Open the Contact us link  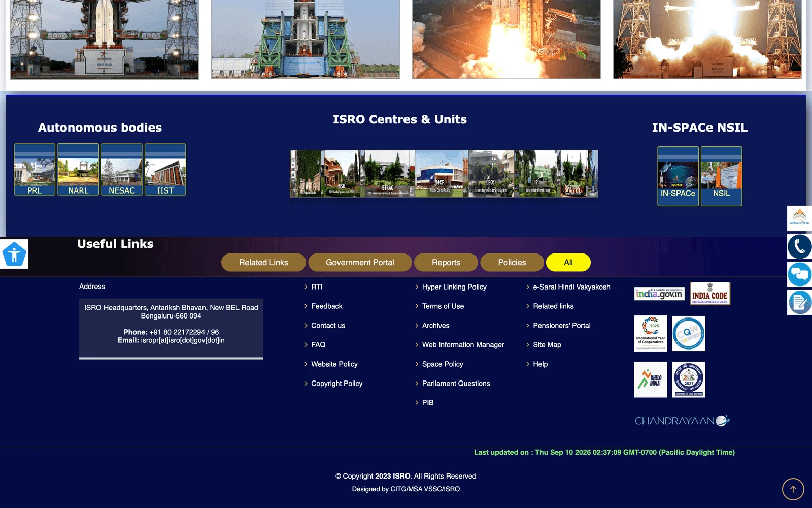click(x=328, y=326)
